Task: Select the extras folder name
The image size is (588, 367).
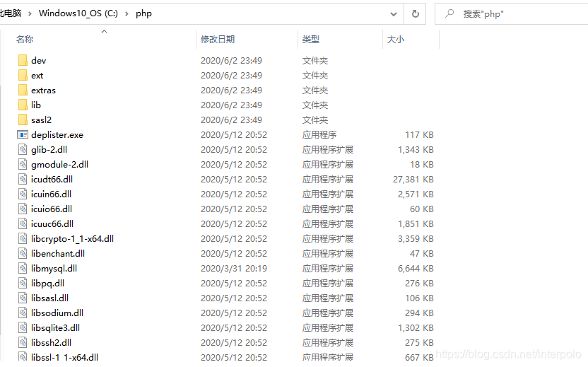Action: pyautogui.click(x=44, y=91)
